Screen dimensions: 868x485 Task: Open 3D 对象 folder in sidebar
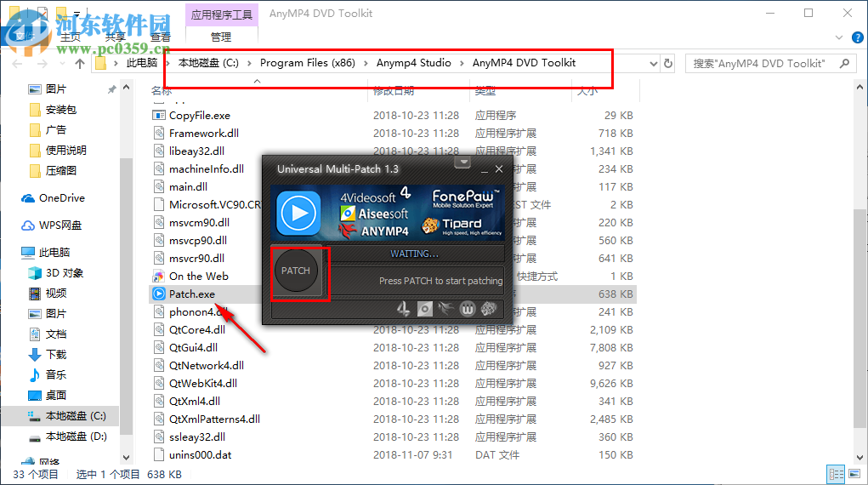[65, 273]
